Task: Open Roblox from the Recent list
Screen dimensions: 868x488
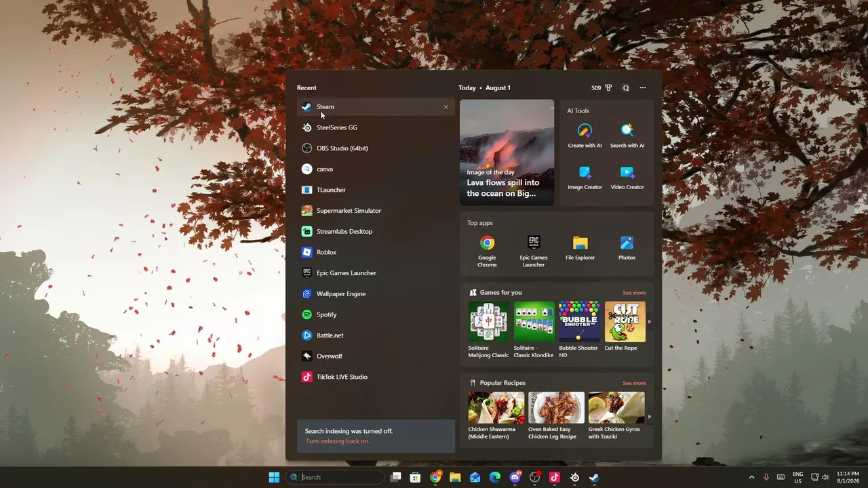Action: click(376, 252)
